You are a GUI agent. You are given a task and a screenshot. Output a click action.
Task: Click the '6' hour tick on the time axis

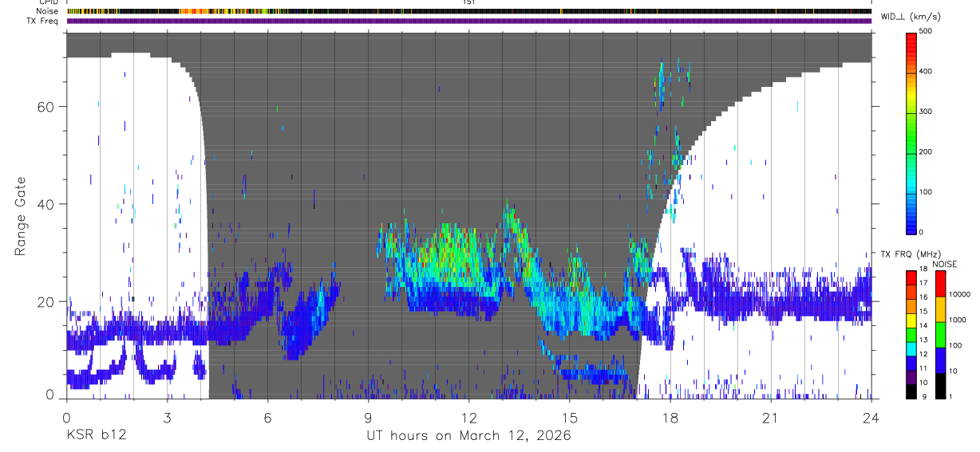click(267, 418)
